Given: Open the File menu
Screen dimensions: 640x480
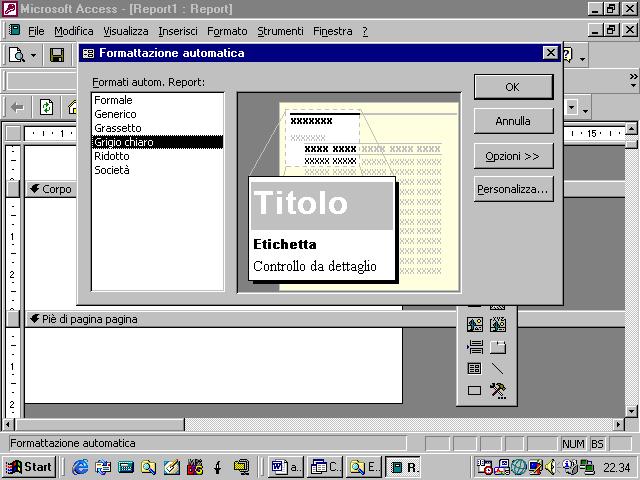Looking at the screenshot, I should 36,31.
